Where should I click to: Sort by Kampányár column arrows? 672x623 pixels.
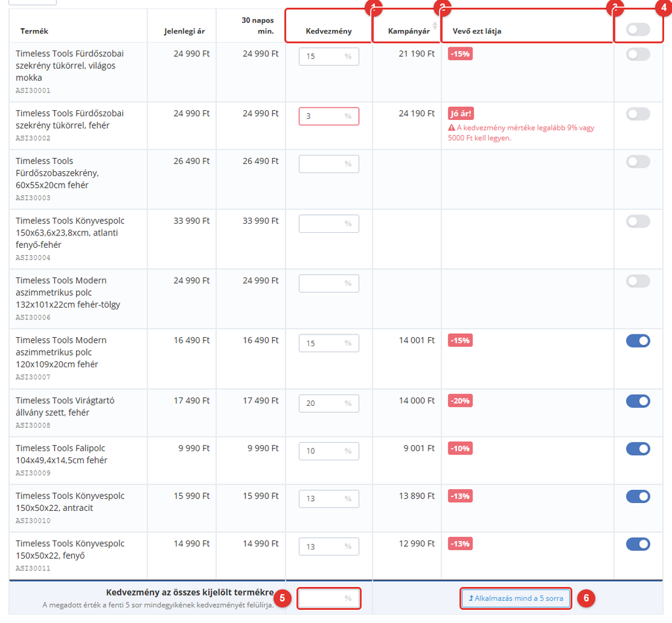click(435, 26)
